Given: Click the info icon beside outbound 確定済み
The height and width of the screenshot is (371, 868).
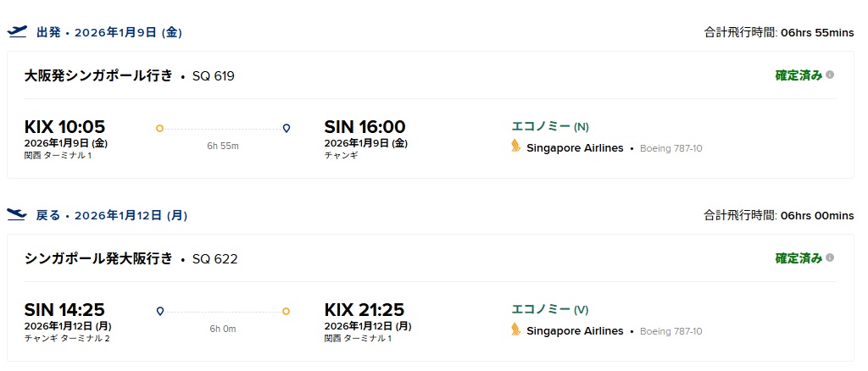Looking at the screenshot, I should pos(830,75).
